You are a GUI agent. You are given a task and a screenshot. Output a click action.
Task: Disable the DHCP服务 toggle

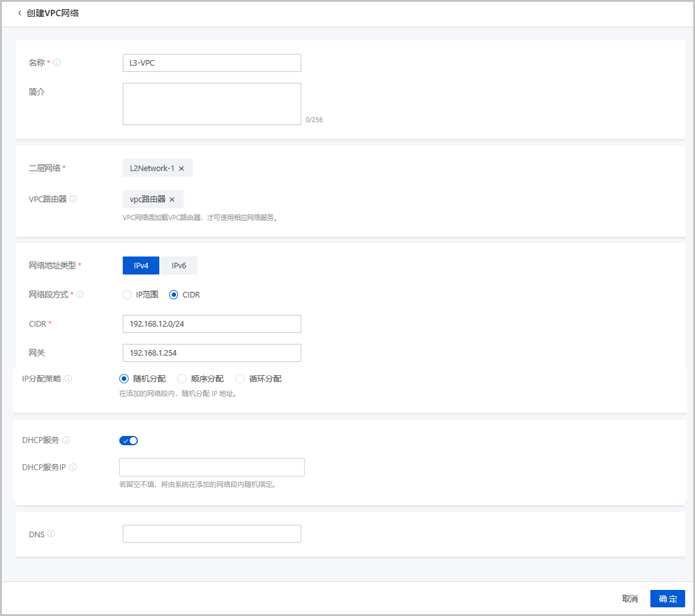[129, 440]
